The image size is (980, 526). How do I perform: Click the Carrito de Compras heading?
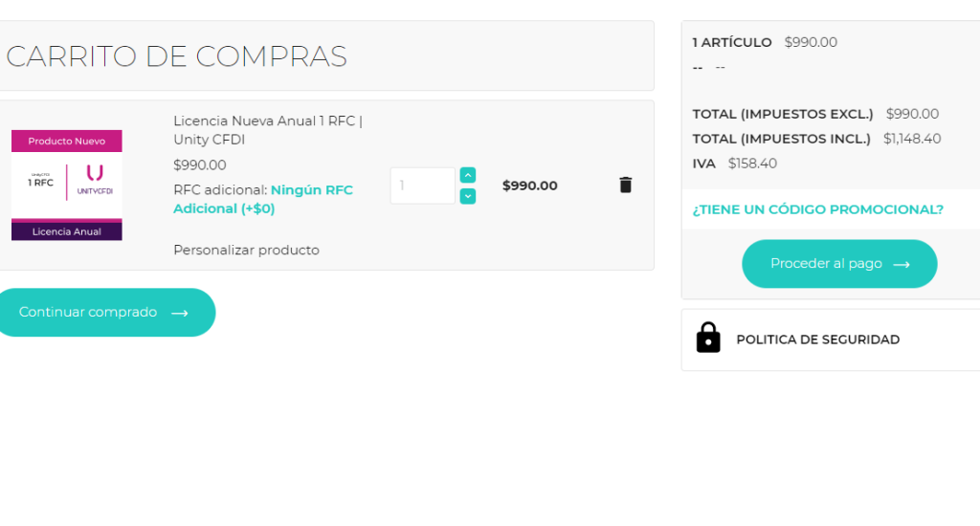177,56
